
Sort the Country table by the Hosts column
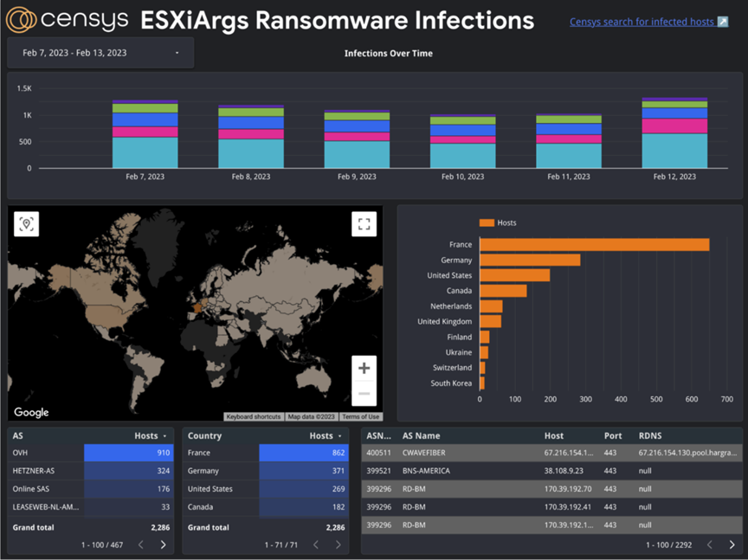point(326,435)
